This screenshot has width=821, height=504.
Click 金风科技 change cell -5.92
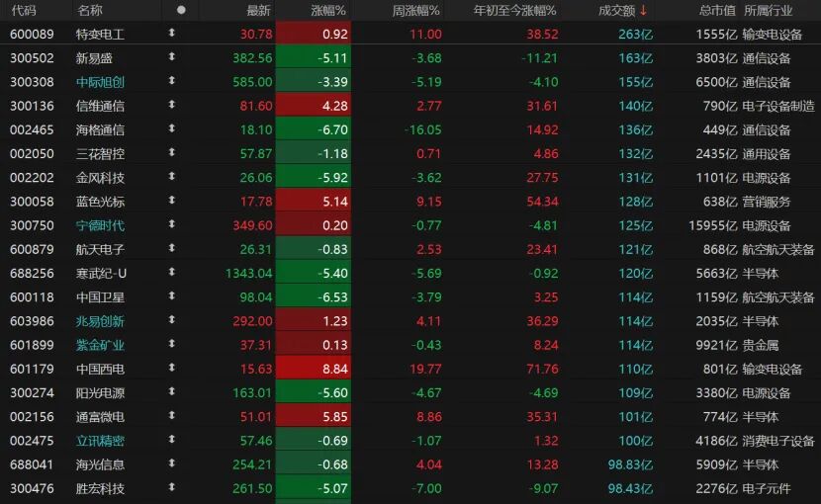click(314, 178)
